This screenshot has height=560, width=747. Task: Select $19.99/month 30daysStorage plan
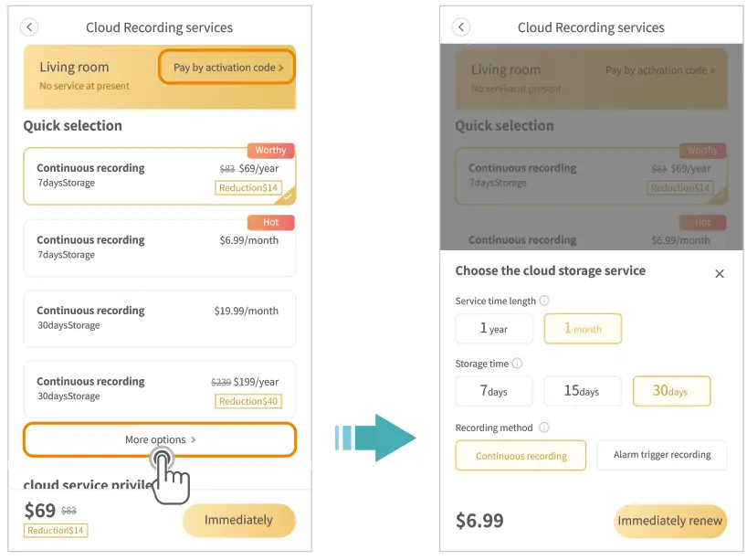160,317
